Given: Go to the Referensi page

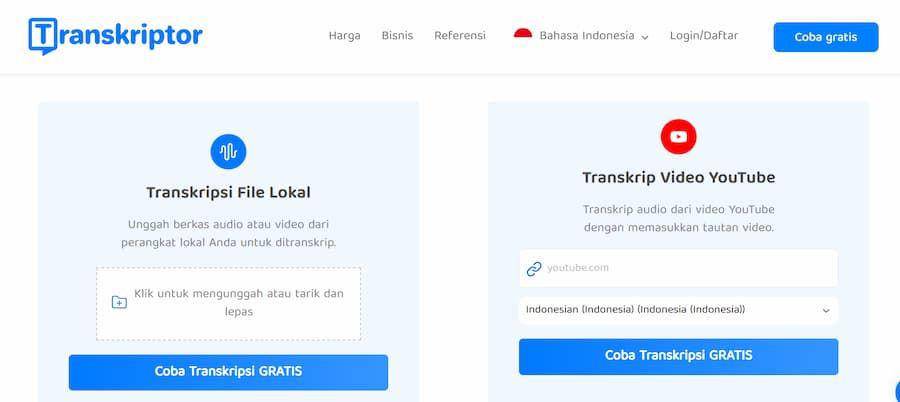Looking at the screenshot, I should pos(460,36).
